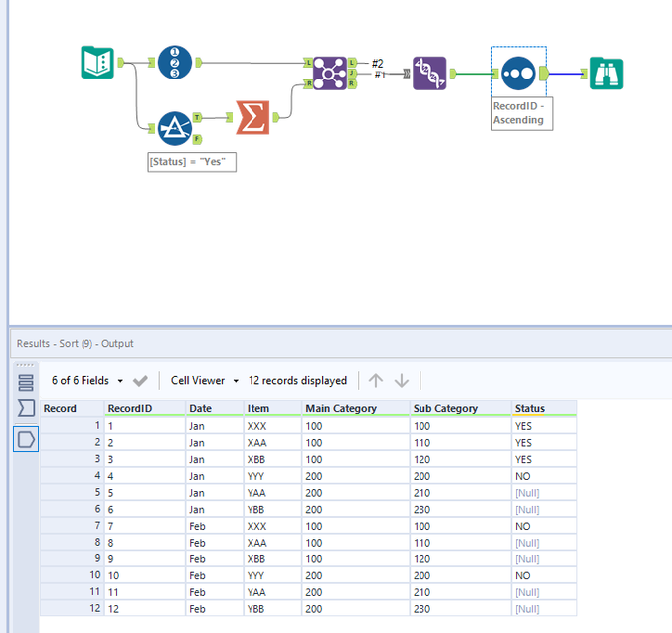
Task: Select the Filter tool node
Action: [175, 128]
